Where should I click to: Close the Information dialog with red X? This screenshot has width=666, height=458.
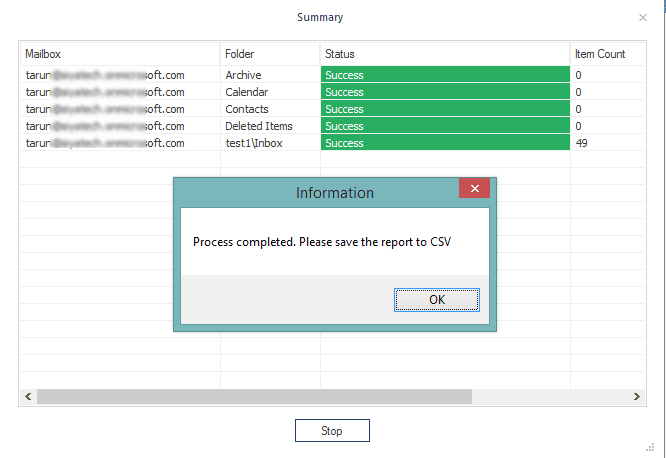tap(474, 188)
